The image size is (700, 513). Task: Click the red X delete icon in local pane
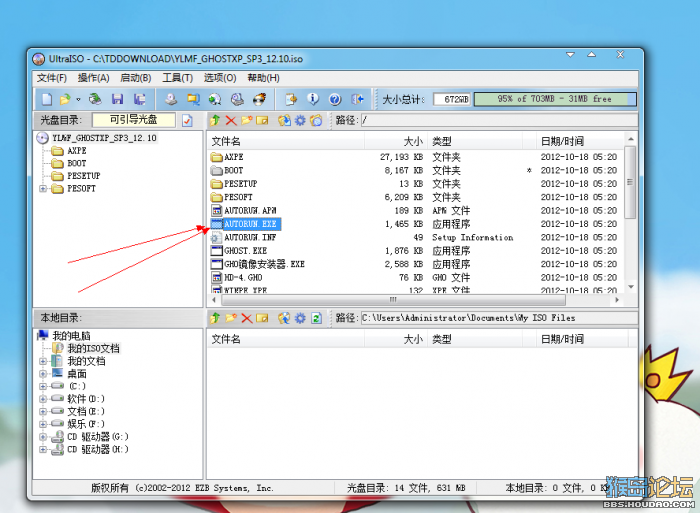[x=246, y=318]
